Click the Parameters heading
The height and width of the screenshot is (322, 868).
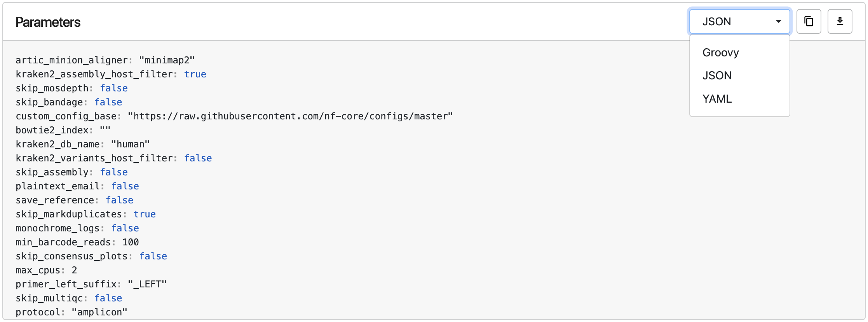click(x=48, y=22)
